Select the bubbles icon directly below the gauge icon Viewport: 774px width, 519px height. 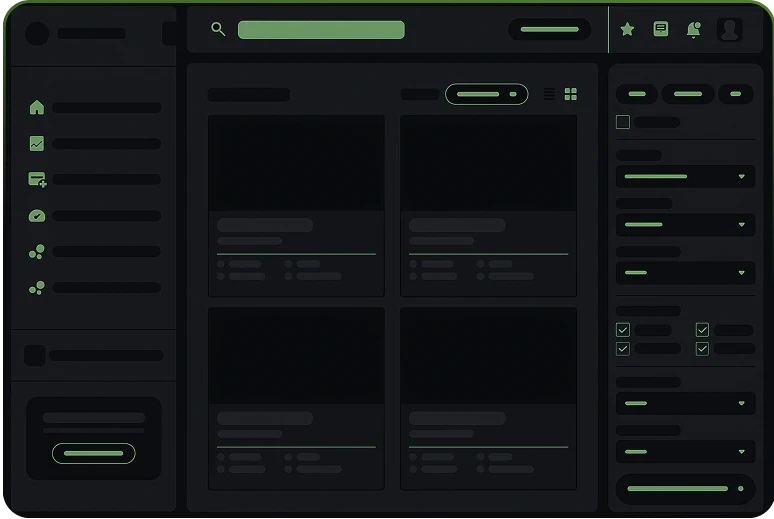[37, 252]
